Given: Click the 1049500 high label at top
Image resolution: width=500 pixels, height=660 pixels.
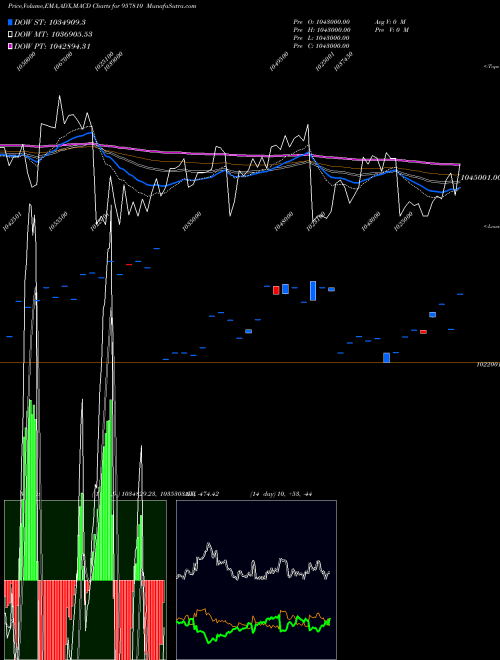Looking at the screenshot, I should coord(279,61).
